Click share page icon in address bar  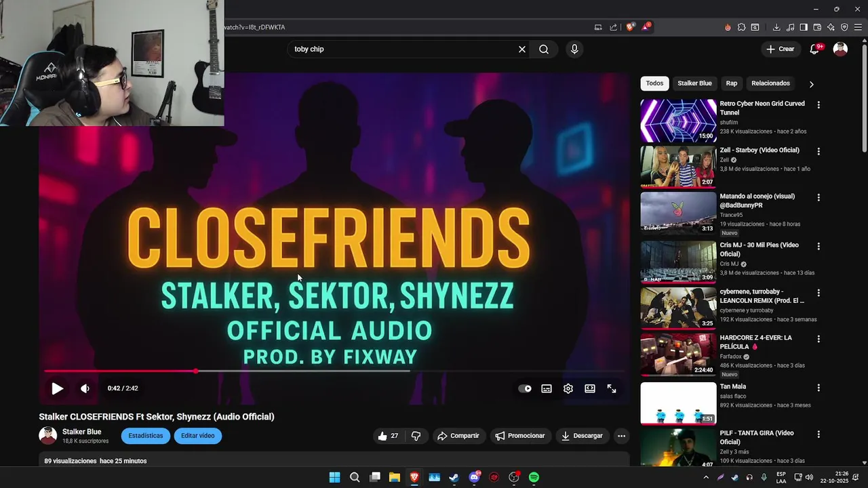(614, 27)
